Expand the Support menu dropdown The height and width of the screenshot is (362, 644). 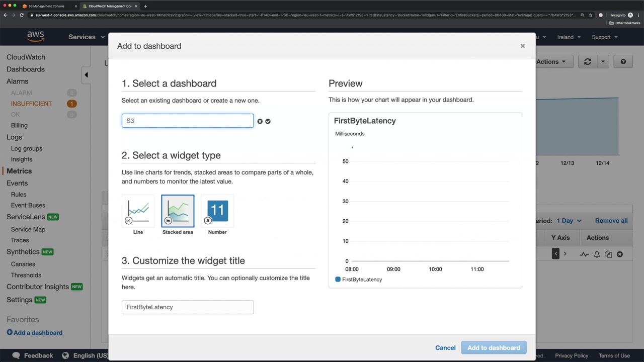pos(604,37)
